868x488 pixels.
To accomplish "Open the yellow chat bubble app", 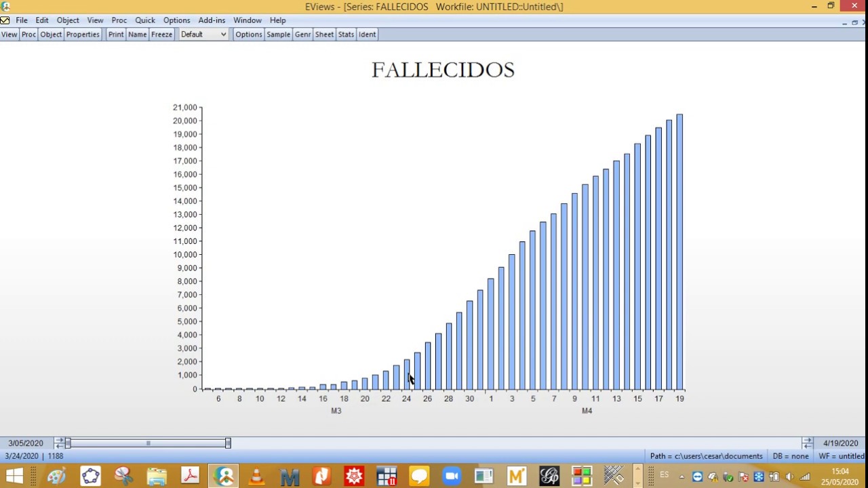I will click(419, 476).
